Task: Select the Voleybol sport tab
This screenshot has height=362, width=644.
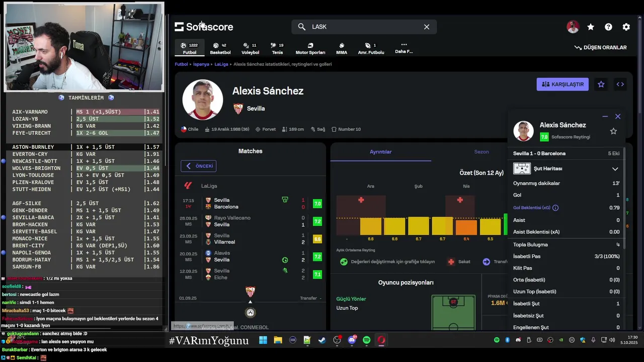Action: tap(250, 48)
